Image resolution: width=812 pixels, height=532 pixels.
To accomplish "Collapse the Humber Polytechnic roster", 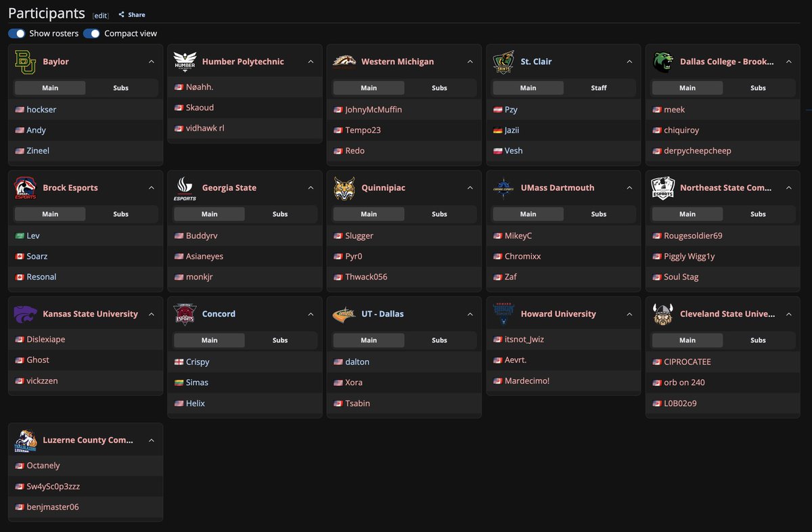I will pyautogui.click(x=311, y=62).
